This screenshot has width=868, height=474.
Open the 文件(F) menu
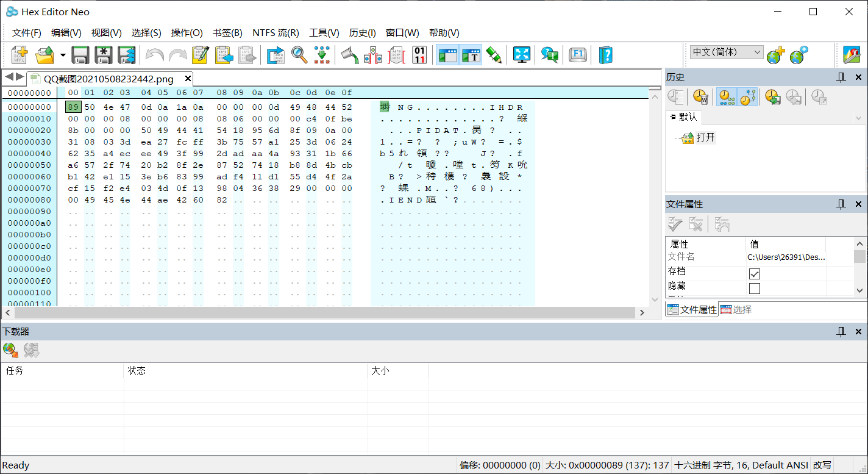[27, 33]
